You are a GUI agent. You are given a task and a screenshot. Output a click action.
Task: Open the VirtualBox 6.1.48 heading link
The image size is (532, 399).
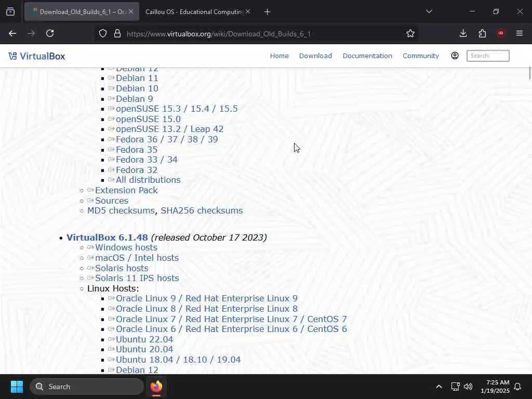click(x=107, y=237)
